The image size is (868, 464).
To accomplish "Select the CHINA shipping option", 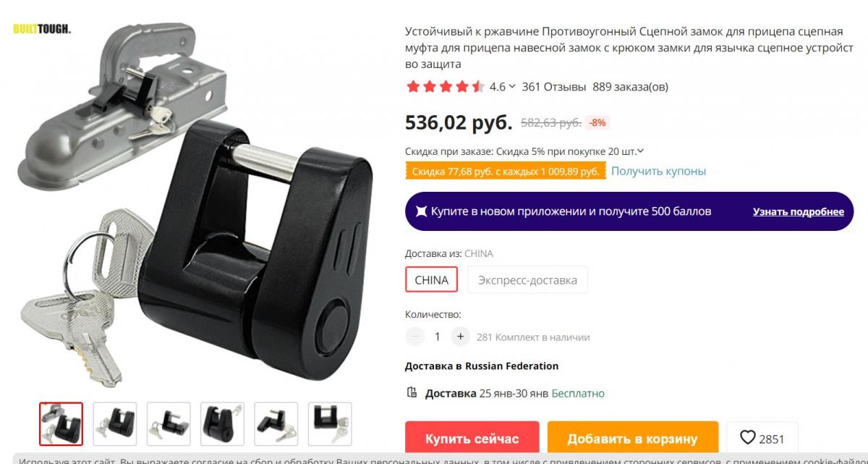I will pyautogui.click(x=431, y=280).
